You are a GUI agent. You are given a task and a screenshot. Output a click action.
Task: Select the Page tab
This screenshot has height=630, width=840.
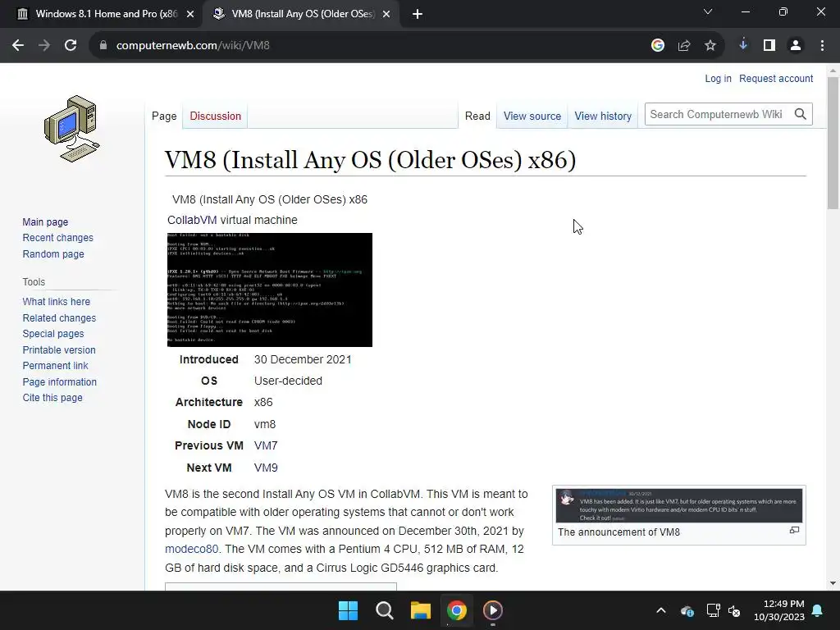[x=164, y=116]
